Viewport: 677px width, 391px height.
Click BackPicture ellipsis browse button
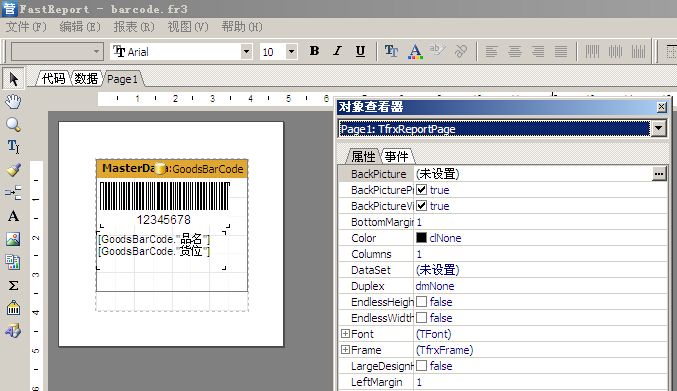point(659,174)
